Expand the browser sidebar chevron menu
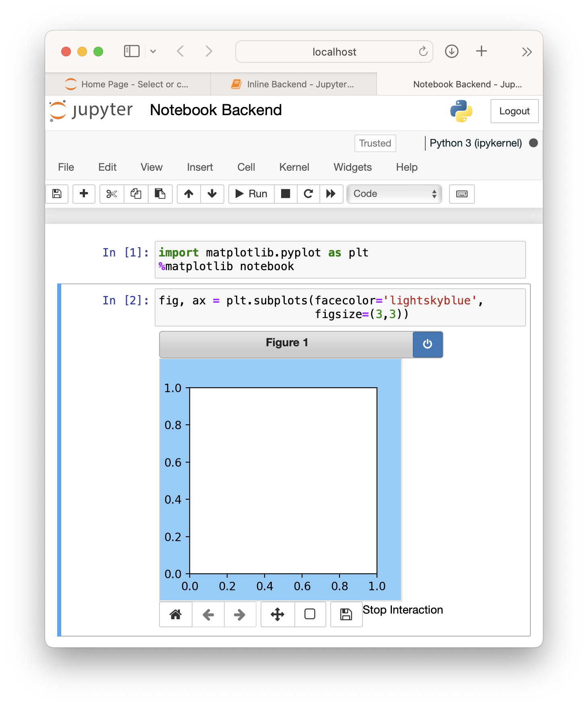 pos(153,52)
